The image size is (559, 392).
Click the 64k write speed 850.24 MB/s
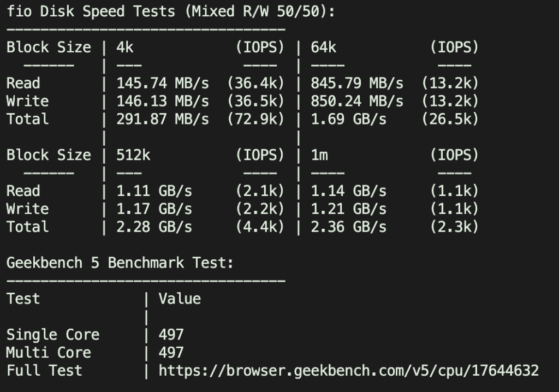[x=357, y=101]
